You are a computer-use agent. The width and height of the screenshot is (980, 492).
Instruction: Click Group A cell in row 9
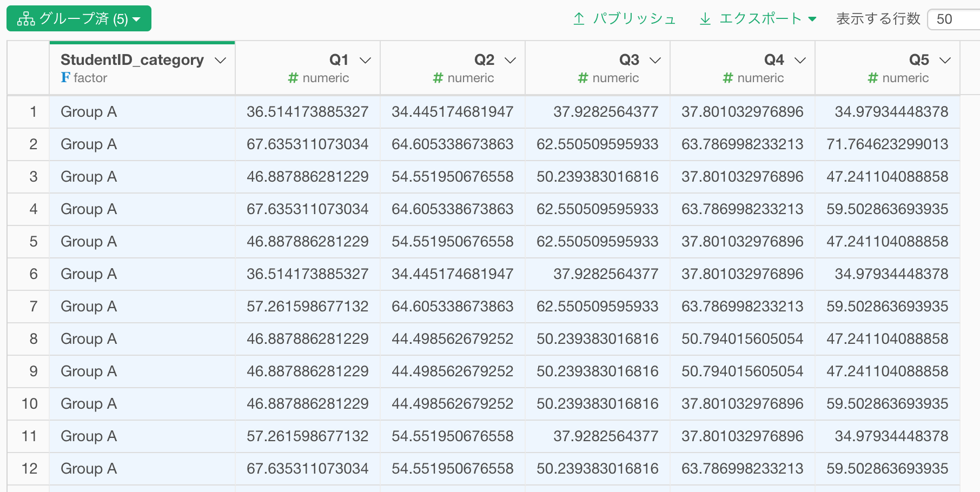click(142, 371)
